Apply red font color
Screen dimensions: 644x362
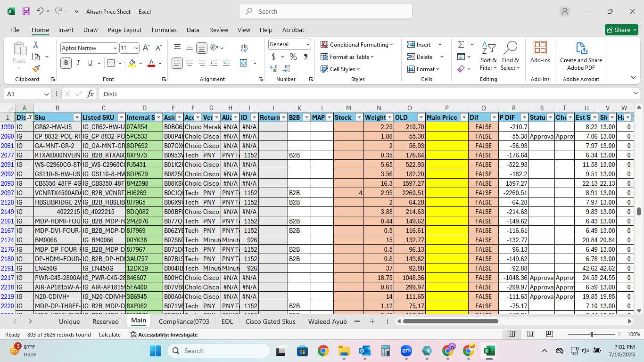pyautogui.click(x=151, y=63)
